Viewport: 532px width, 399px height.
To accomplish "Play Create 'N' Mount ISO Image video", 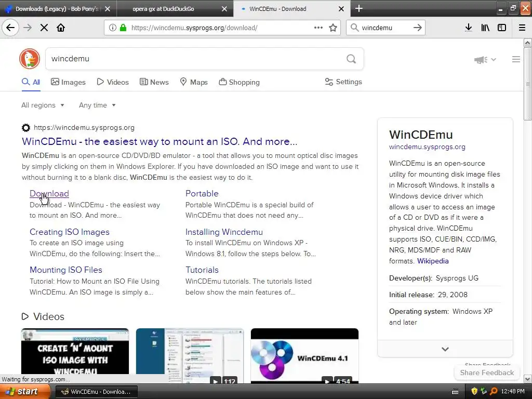I will click(75, 351).
